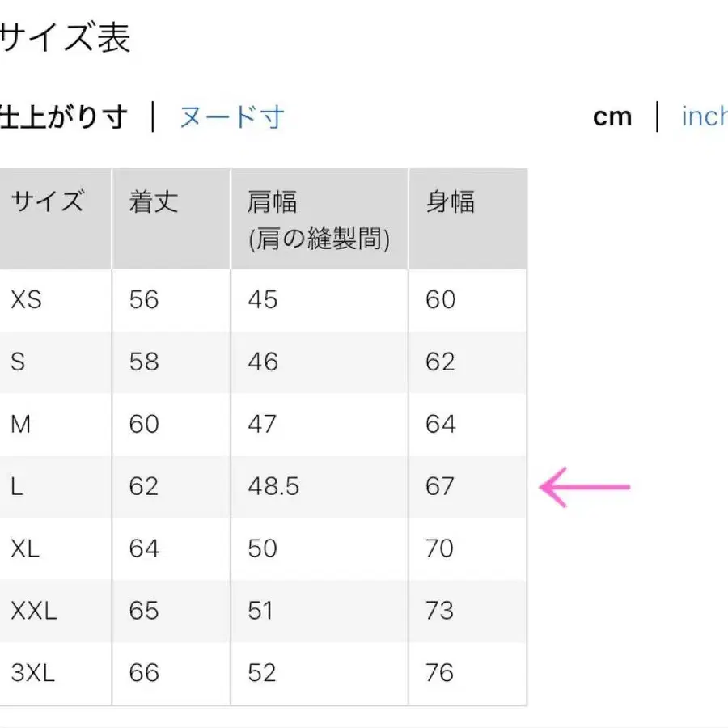728x728 pixels.
Task: Click the M row's 着丈 value 60
Action: point(145,424)
